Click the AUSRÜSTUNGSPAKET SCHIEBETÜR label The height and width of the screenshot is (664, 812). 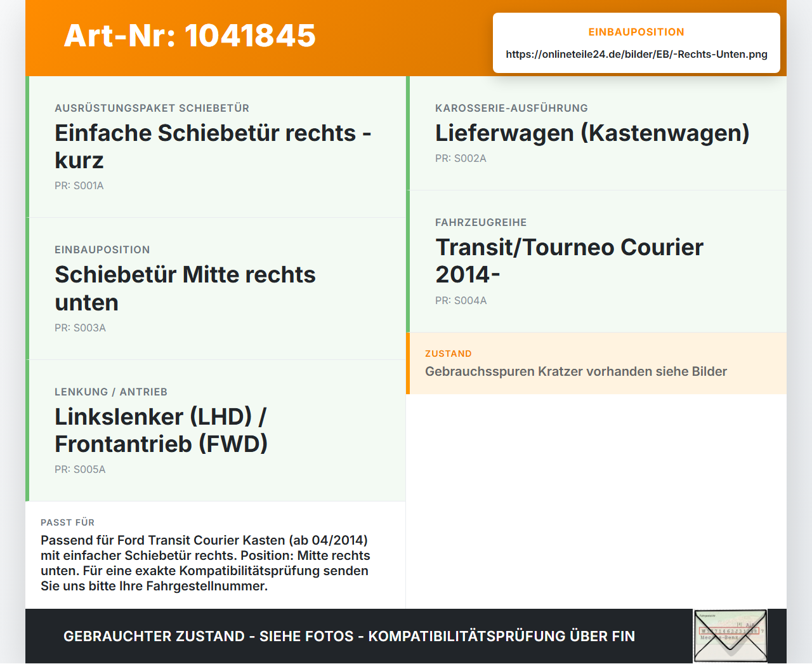click(152, 108)
